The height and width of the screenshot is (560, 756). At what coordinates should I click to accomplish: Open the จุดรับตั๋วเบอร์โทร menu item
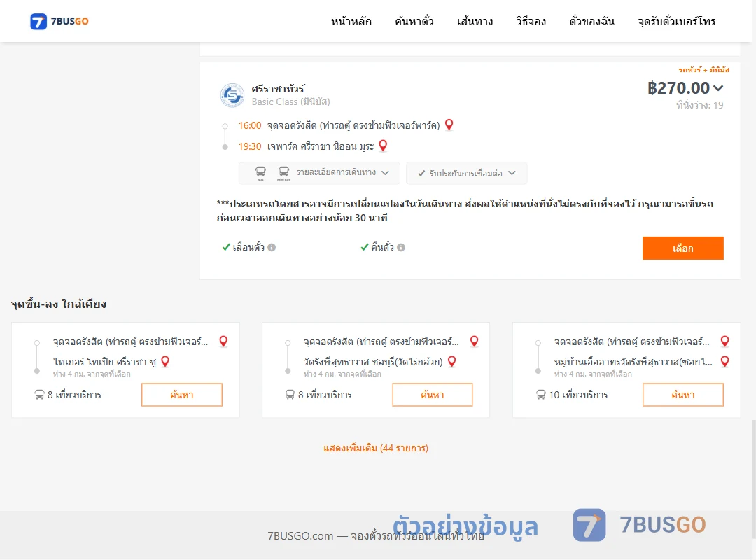pyautogui.click(x=676, y=21)
